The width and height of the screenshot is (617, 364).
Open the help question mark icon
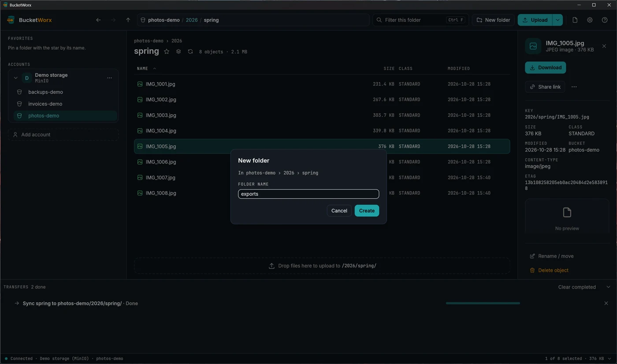click(x=605, y=20)
